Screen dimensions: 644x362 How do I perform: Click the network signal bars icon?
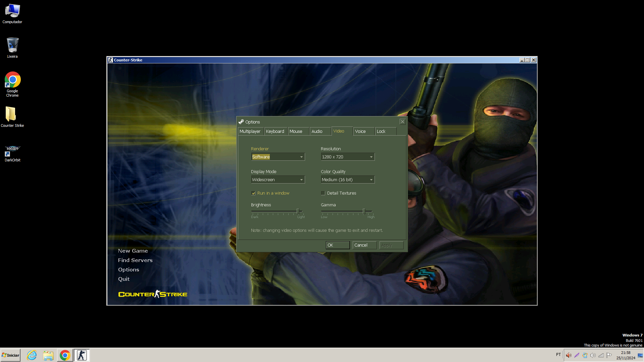pyautogui.click(x=601, y=355)
